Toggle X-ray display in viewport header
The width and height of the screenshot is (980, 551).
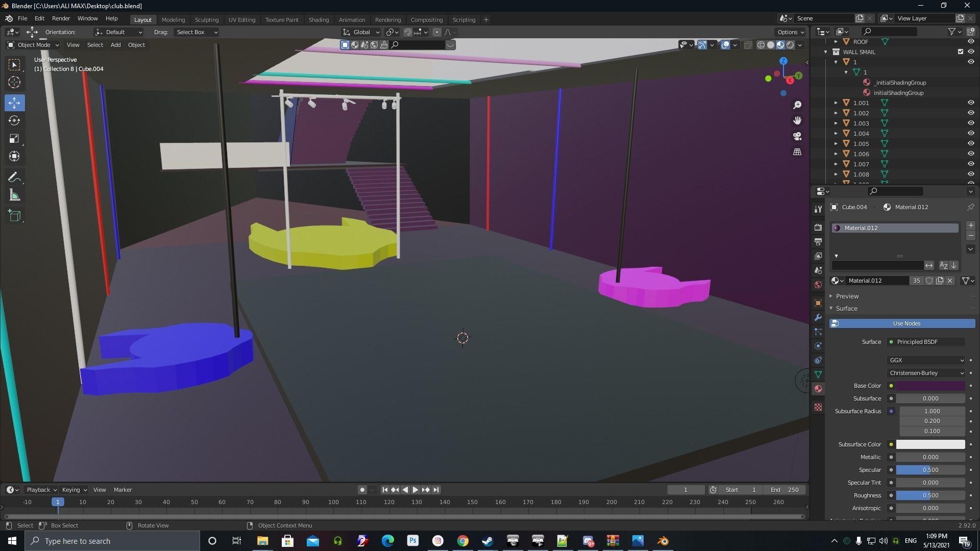(748, 45)
